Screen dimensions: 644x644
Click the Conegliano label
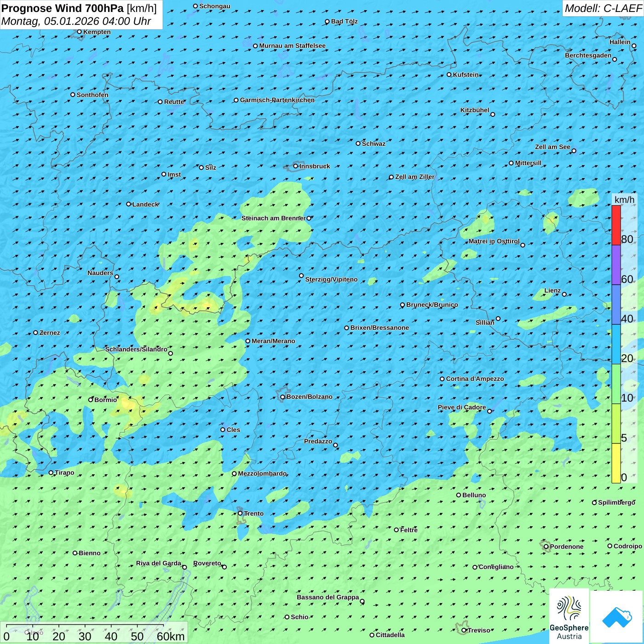(x=496, y=567)
